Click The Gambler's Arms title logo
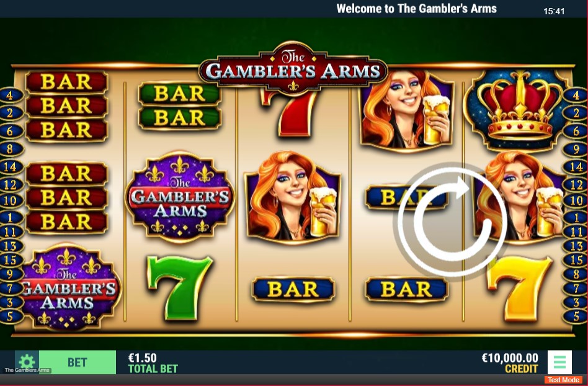This screenshot has width=588, height=386. [x=293, y=68]
